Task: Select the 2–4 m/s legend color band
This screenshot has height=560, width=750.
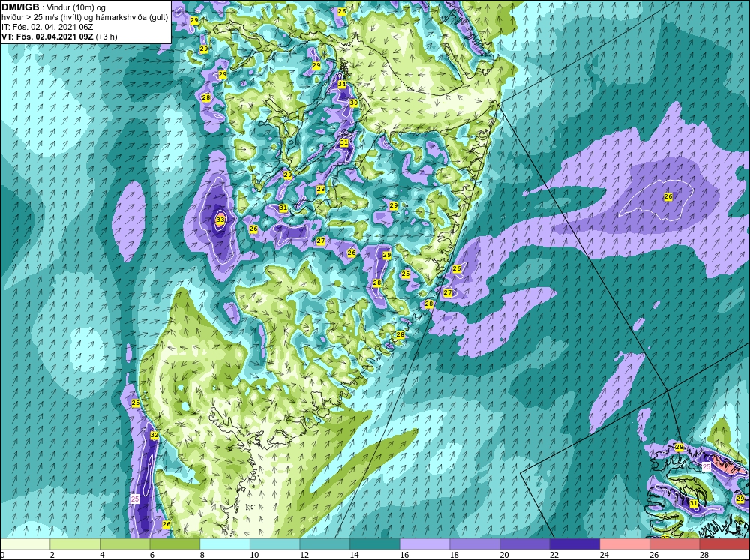Action: coord(75,544)
